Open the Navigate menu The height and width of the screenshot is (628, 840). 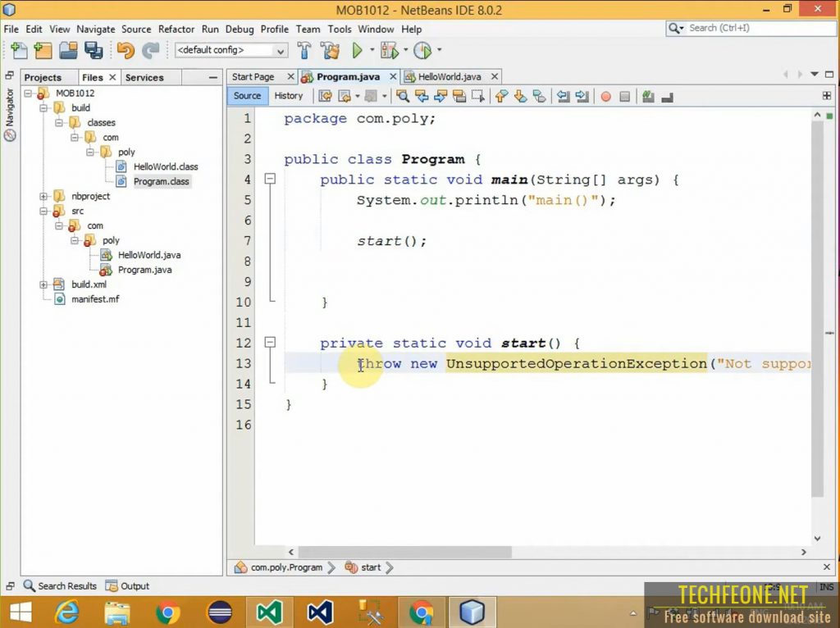(x=95, y=30)
